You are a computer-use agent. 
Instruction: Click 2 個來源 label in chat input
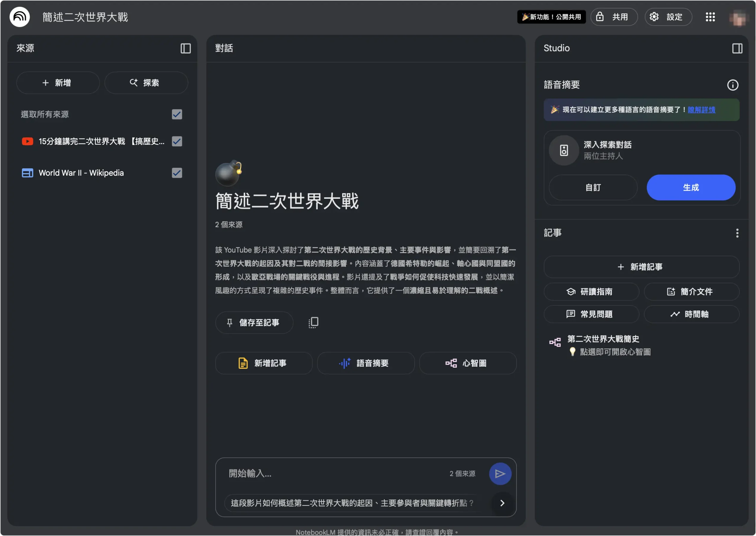(462, 474)
